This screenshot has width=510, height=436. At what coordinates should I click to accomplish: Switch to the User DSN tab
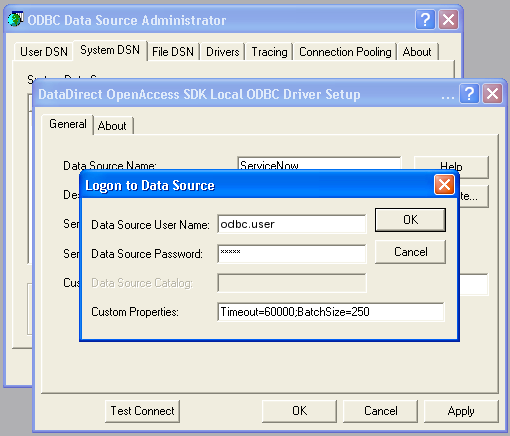click(44, 52)
